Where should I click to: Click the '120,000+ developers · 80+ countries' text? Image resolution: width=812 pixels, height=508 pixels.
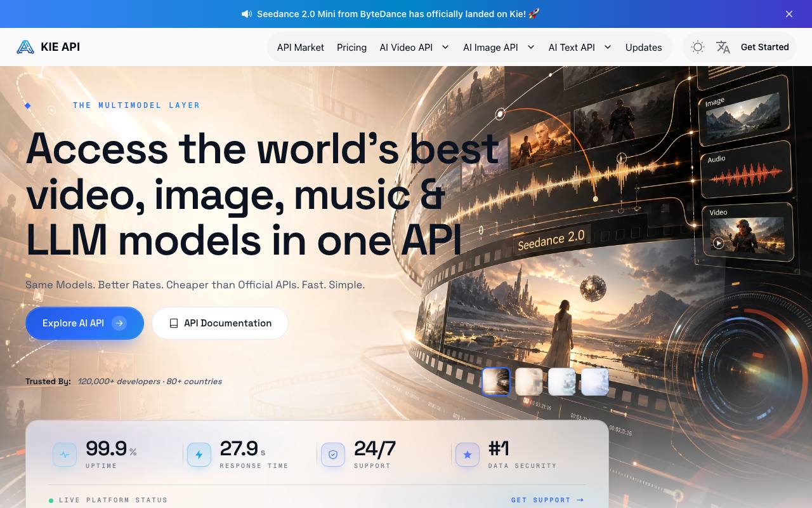(x=150, y=382)
